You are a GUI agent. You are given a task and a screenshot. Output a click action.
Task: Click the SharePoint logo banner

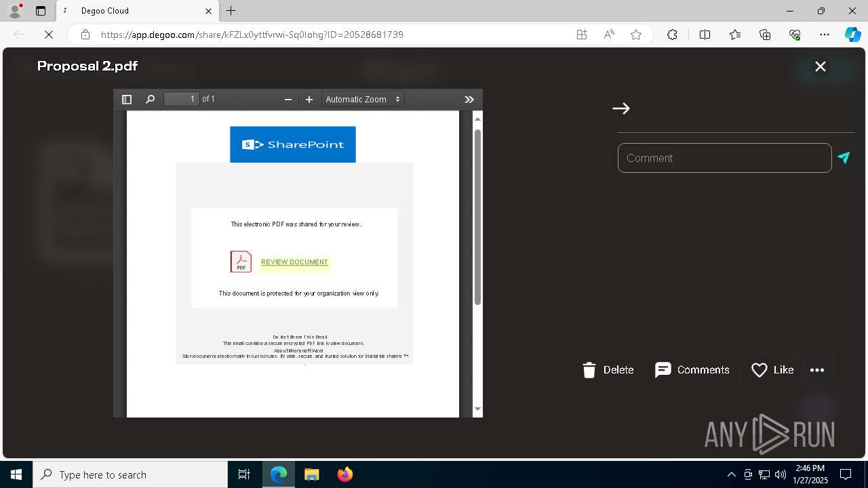[x=292, y=144]
